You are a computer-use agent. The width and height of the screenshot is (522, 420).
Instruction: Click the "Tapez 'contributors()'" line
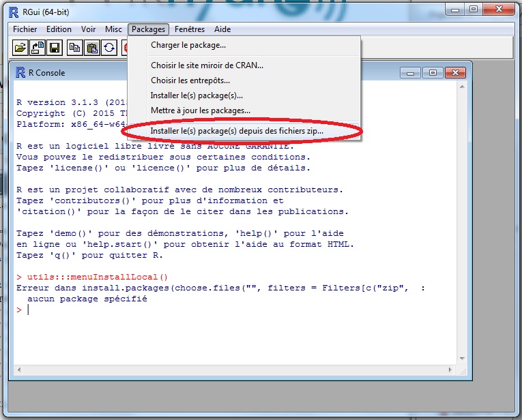150,201
